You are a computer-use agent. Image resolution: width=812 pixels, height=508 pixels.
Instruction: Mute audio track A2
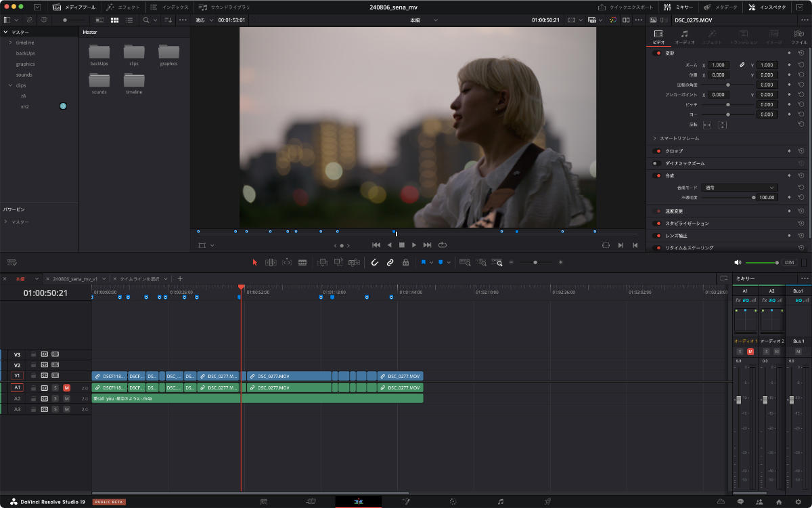66,399
